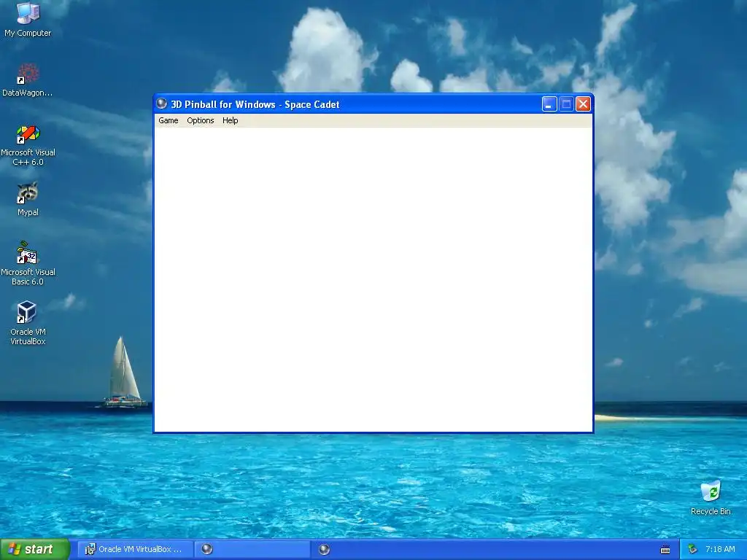Open the Help menu in 3D Pinball

[230, 120]
